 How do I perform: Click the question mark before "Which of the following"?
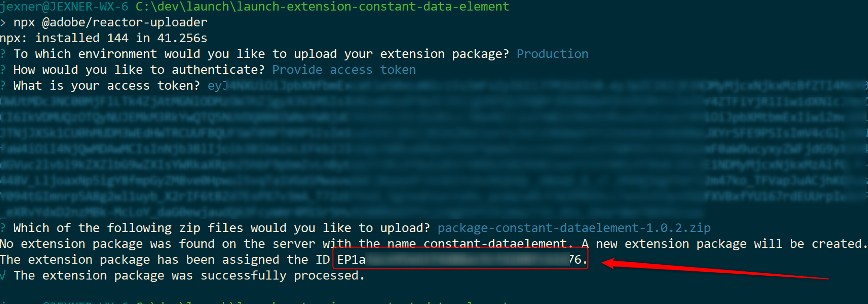3,228
